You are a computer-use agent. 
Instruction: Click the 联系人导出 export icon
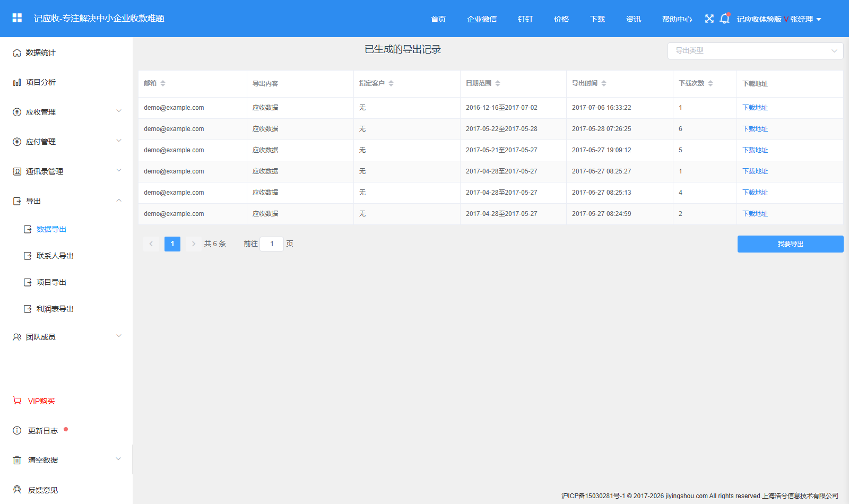click(28, 256)
